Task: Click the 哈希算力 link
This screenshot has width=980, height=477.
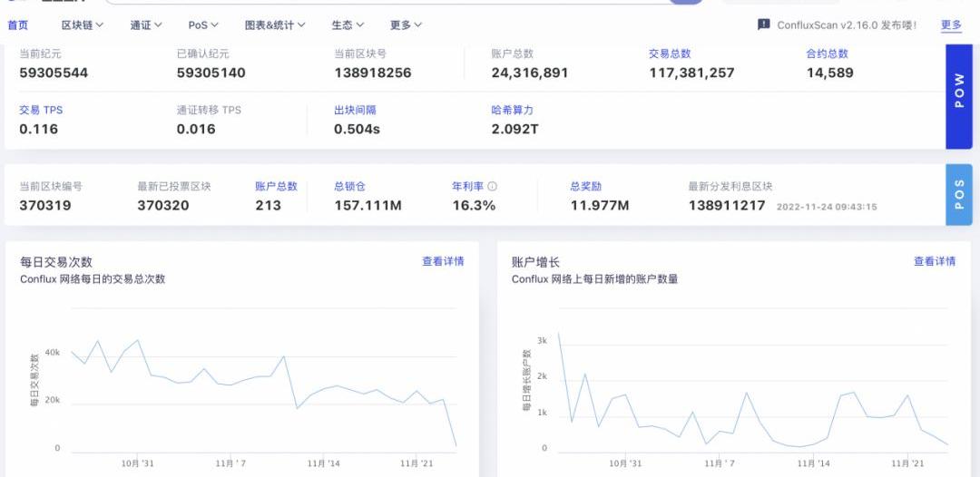Action: coord(512,110)
